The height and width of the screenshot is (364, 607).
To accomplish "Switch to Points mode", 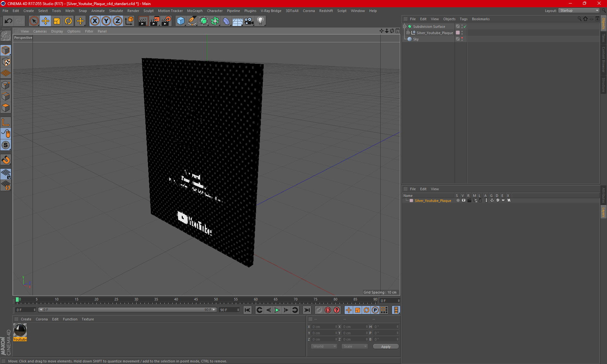I will (x=6, y=85).
